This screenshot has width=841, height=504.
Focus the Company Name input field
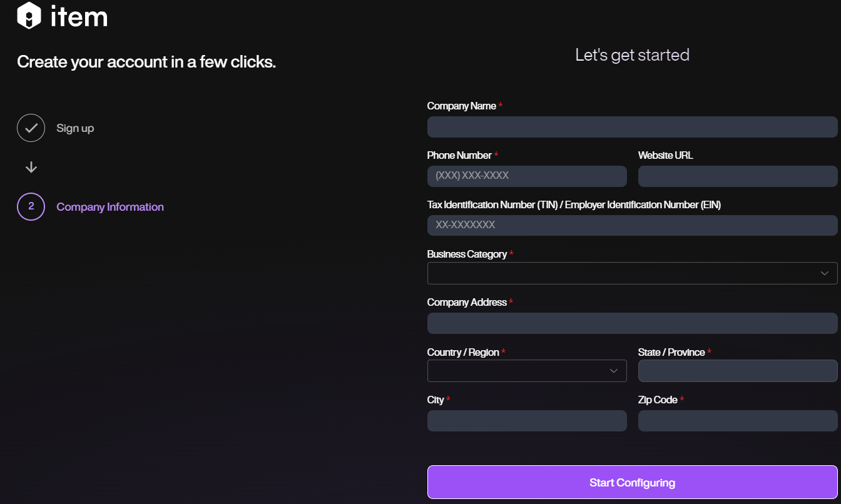632,127
